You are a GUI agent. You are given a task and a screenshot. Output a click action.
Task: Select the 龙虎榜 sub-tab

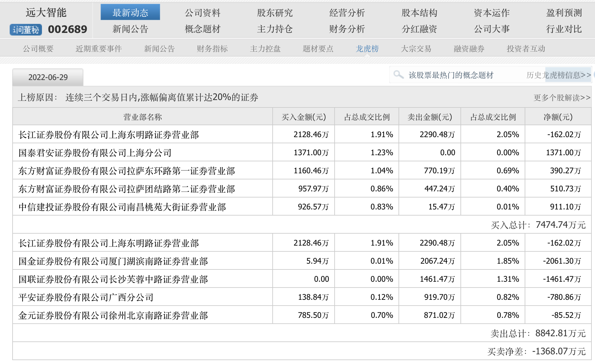pos(367,49)
